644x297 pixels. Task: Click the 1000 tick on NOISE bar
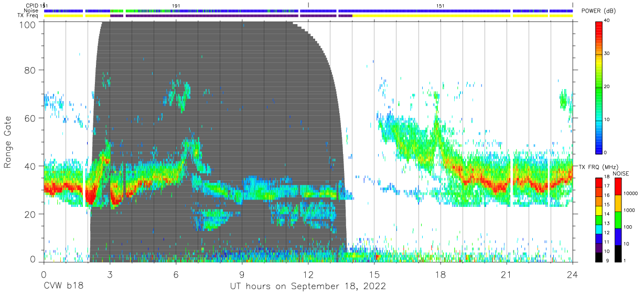(628, 210)
